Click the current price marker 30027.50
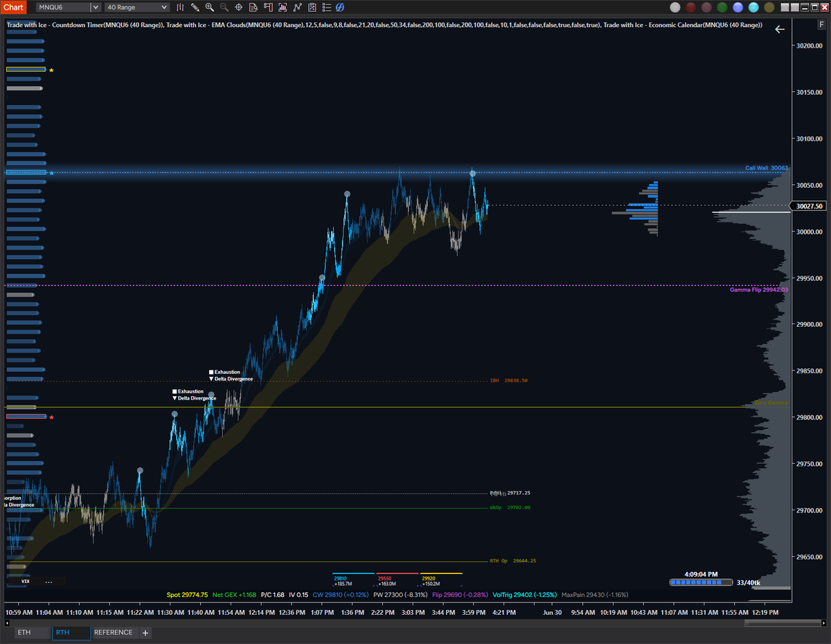Screen dimensions: 831x644 coord(809,206)
